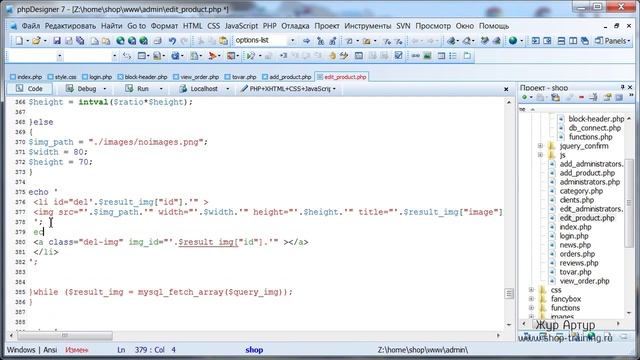Expand the fancybox folder in the project tree
This screenshot has height=360, width=640.
coord(531,299)
